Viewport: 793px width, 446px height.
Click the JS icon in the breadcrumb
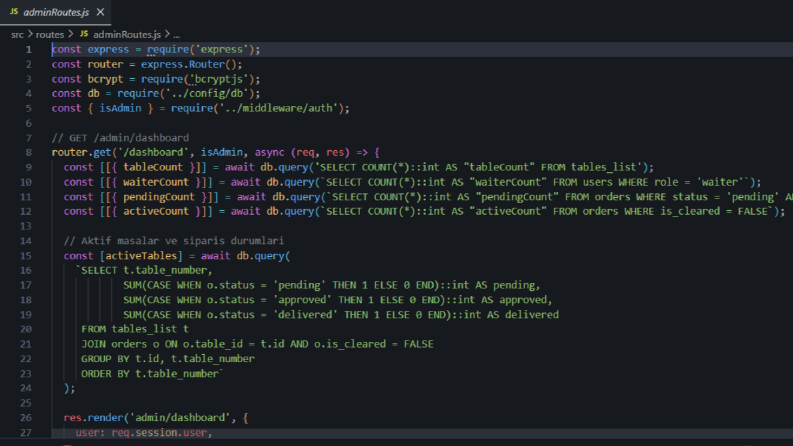tap(84, 34)
